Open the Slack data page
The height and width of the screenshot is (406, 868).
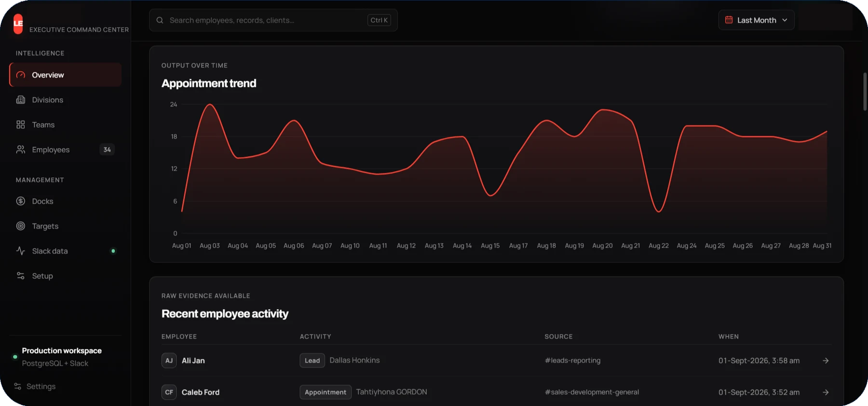65,251
